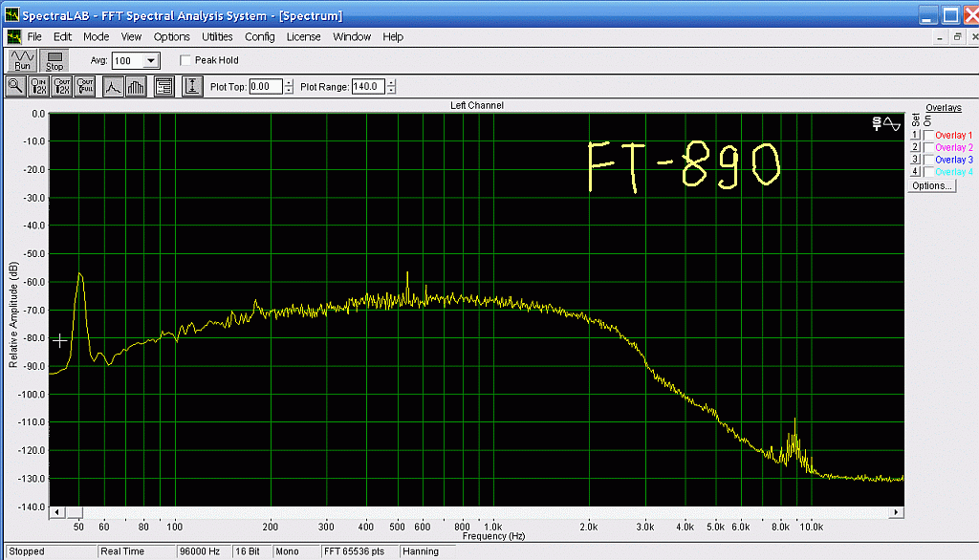Image resolution: width=979 pixels, height=560 pixels.
Task: Open the Options menu
Action: click(172, 37)
